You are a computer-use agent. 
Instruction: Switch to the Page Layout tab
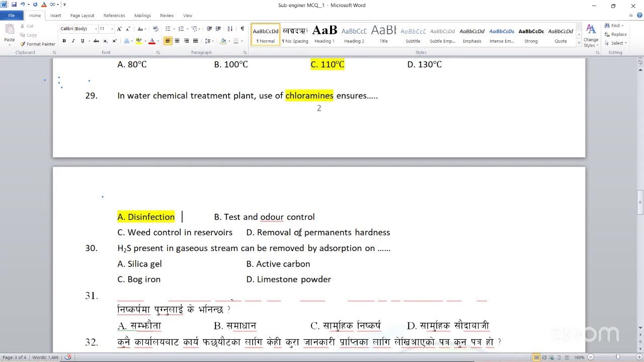coord(82,16)
